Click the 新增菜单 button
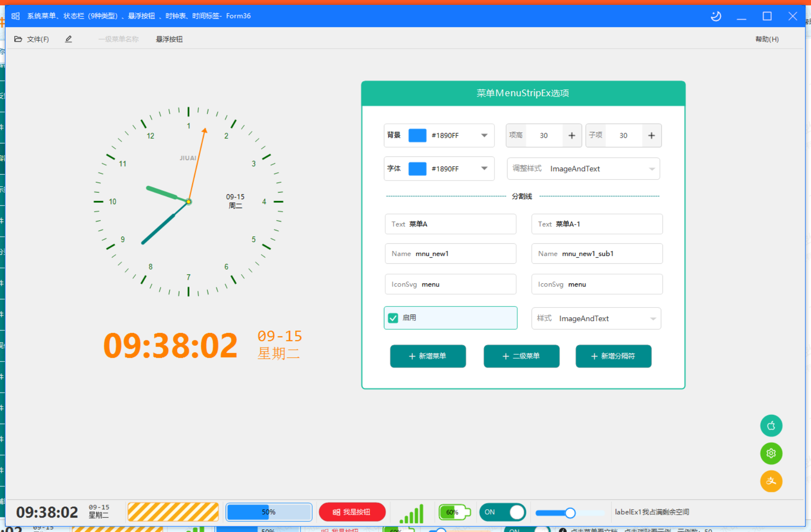Screen dimensions: 811x532 [x=428, y=356]
